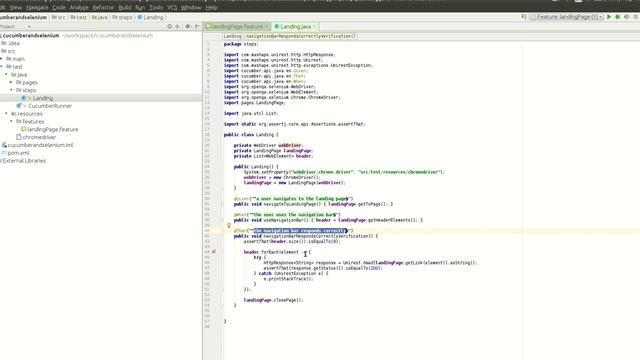Click the pom.xml file icon

(x=4, y=153)
